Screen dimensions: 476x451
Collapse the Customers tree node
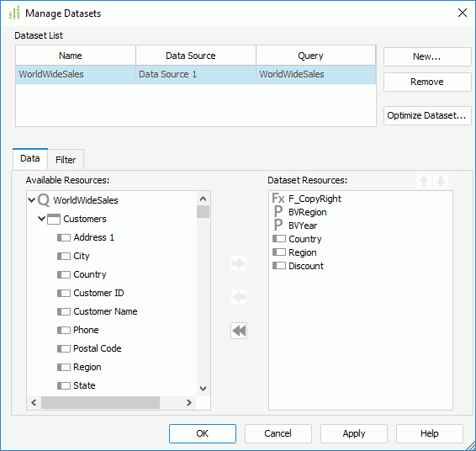[x=41, y=219]
